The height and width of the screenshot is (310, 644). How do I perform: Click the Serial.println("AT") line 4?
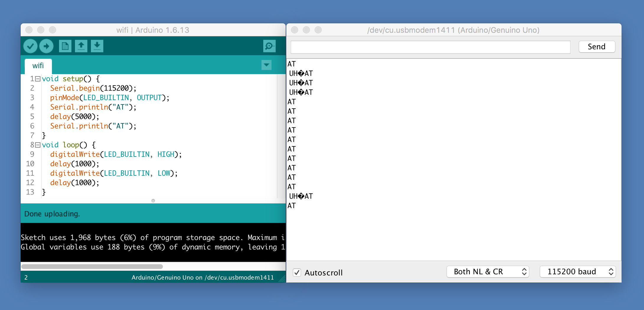tap(93, 107)
